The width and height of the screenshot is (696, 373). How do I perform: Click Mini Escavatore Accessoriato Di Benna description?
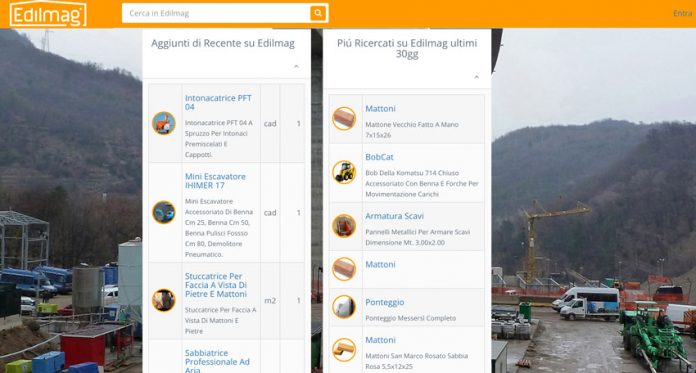(x=219, y=228)
